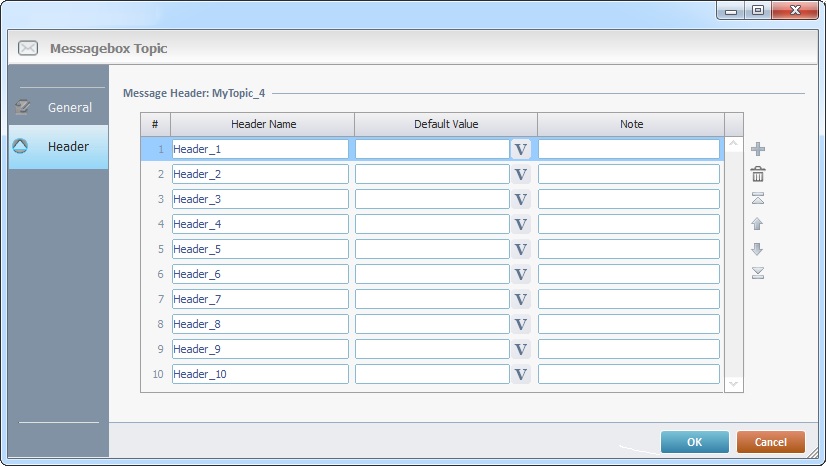This screenshot has width=826, height=466.
Task: Click the scroll down arrow of table
Action: pos(734,383)
